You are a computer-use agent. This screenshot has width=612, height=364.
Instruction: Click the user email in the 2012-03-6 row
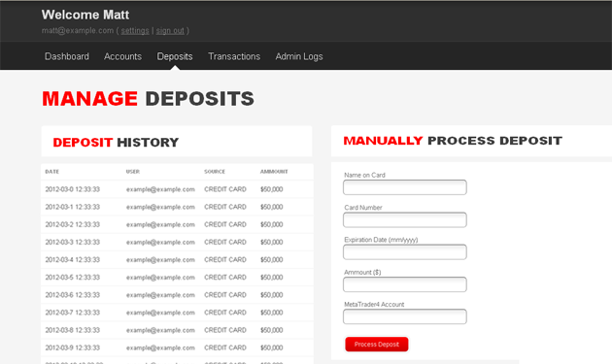(x=160, y=295)
